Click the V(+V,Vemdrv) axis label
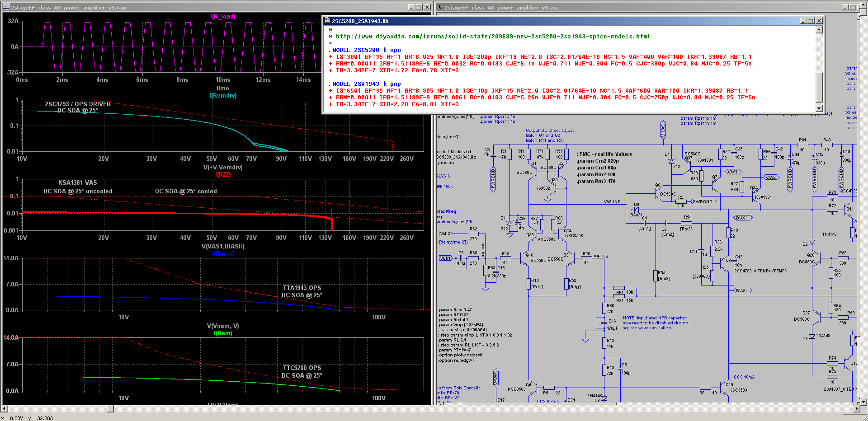The height and width of the screenshot is (421, 868). (x=223, y=168)
